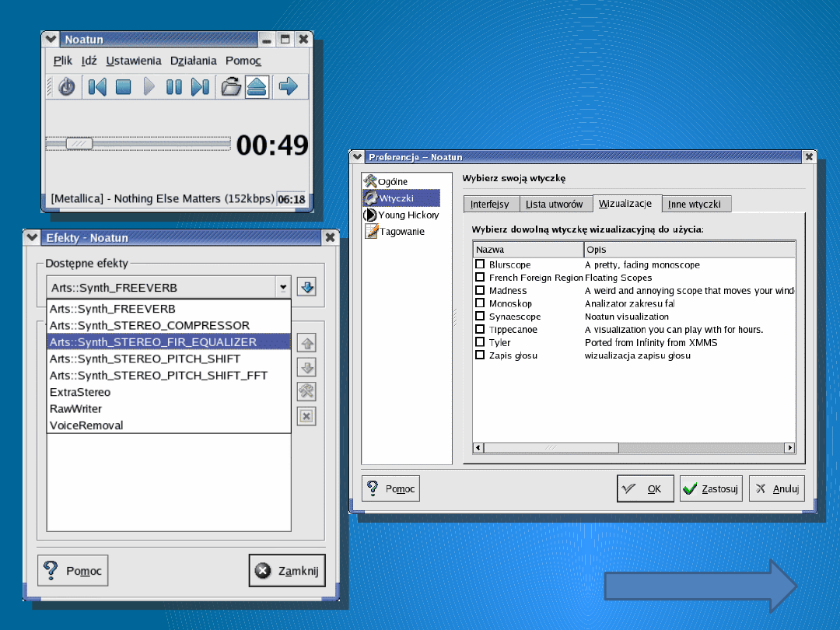Click the song position slider handle
The image size is (840, 630).
click(x=79, y=144)
